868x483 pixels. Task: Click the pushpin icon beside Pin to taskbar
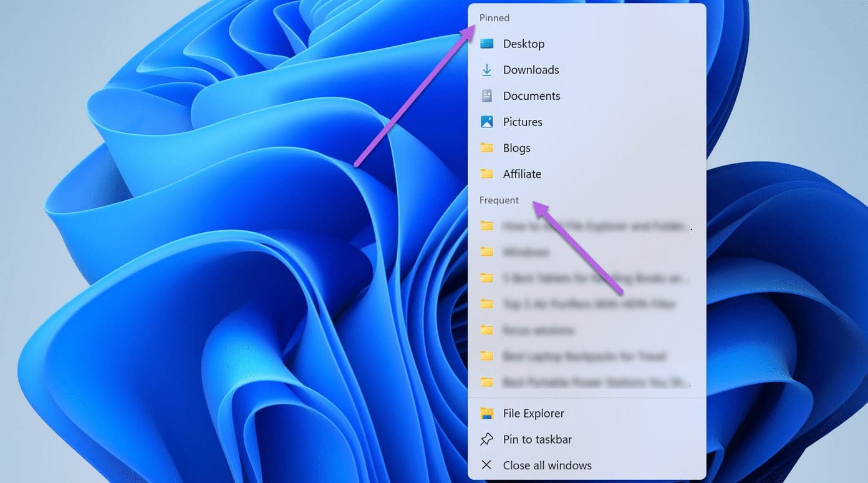coord(487,439)
